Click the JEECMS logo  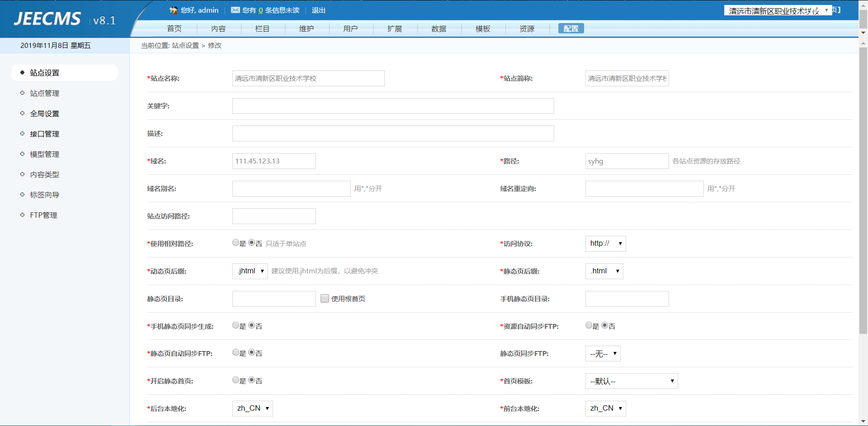(x=47, y=19)
